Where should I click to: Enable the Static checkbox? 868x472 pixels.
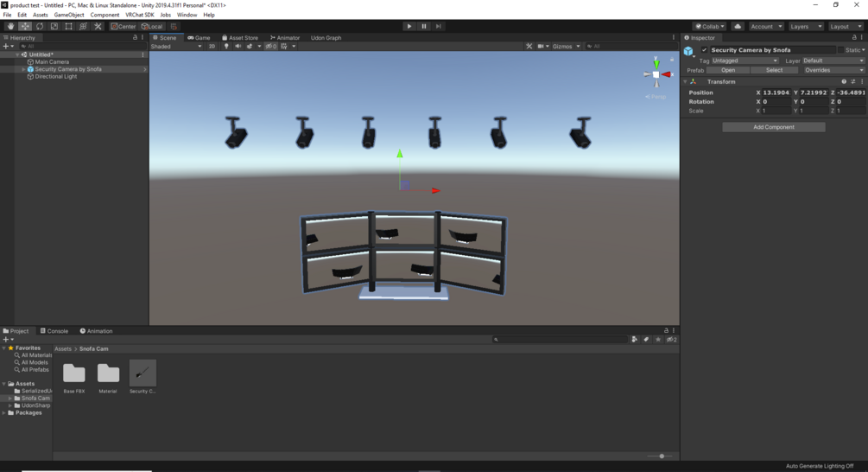coord(841,50)
